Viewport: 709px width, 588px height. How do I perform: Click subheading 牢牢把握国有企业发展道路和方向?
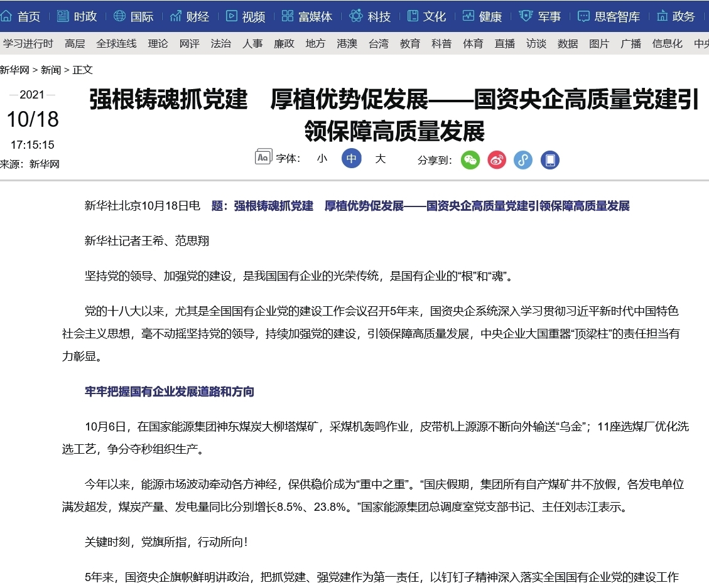(x=170, y=392)
